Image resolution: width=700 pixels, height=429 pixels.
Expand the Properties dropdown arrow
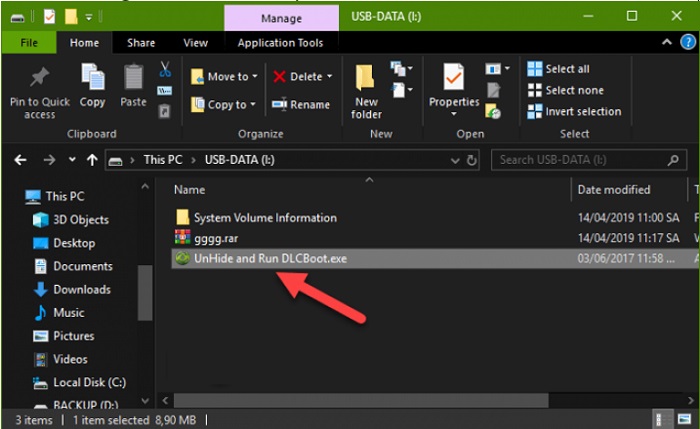(454, 114)
